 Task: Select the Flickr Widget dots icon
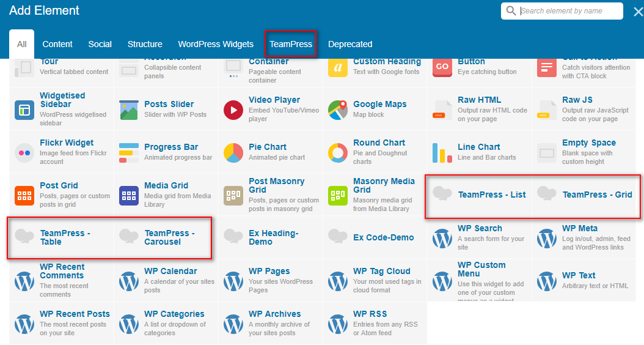tap(24, 152)
